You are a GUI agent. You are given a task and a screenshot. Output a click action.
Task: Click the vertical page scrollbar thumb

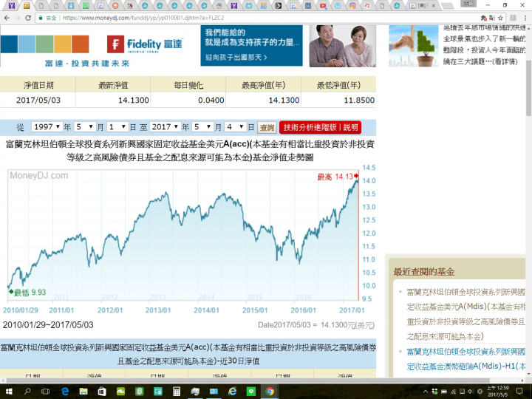[x=528, y=88]
